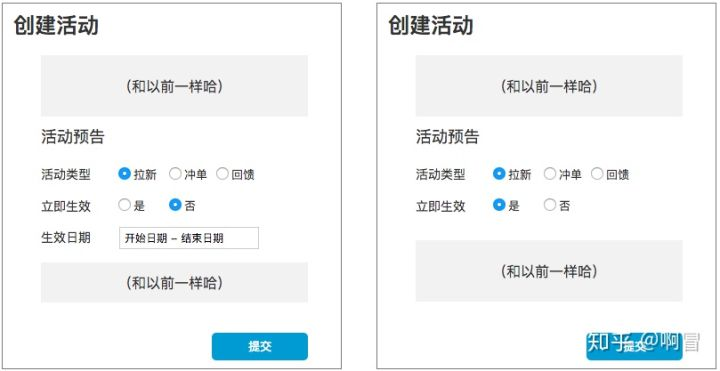Click 创建活动 title of the right form
The image size is (720, 371).
(431, 25)
